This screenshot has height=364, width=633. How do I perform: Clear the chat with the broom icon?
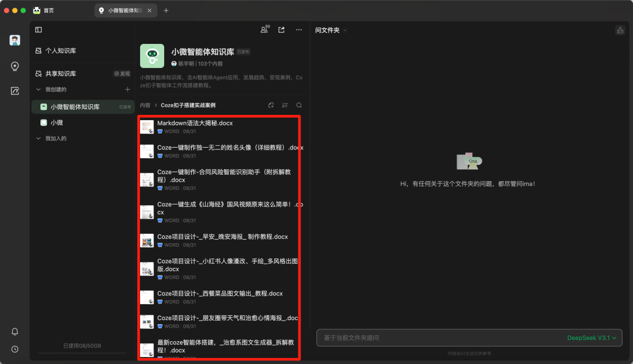(x=620, y=30)
